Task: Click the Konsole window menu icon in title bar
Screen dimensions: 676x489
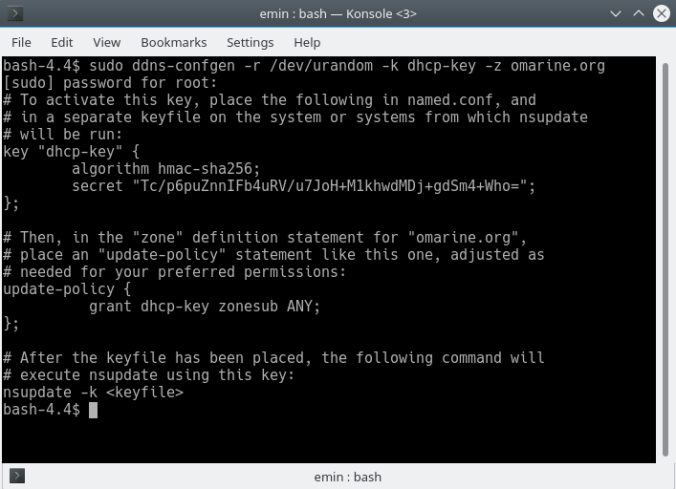Action: pos(16,14)
